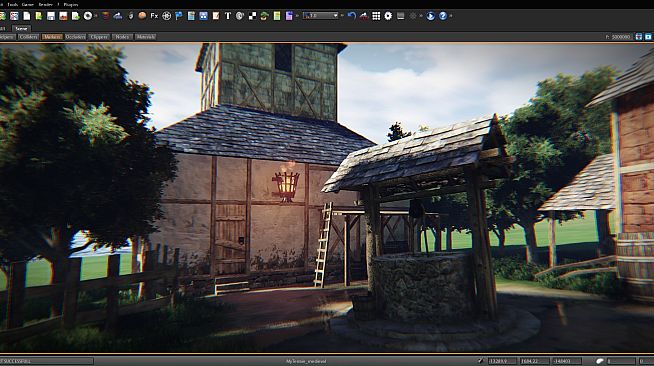The image size is (654, 366).
Task: Click the floppy disk save icon
Action: click(x=51, y=16)
